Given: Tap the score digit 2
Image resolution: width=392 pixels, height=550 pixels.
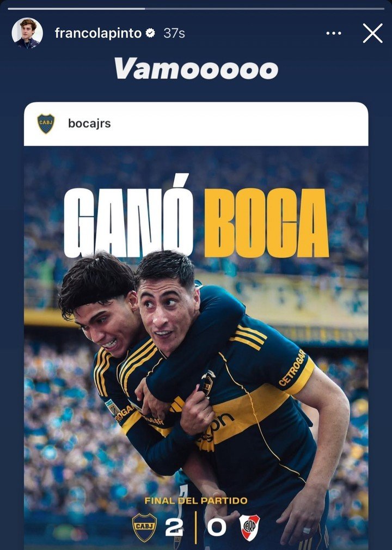Looking at the screenshot, I should (x=174, y=528).
